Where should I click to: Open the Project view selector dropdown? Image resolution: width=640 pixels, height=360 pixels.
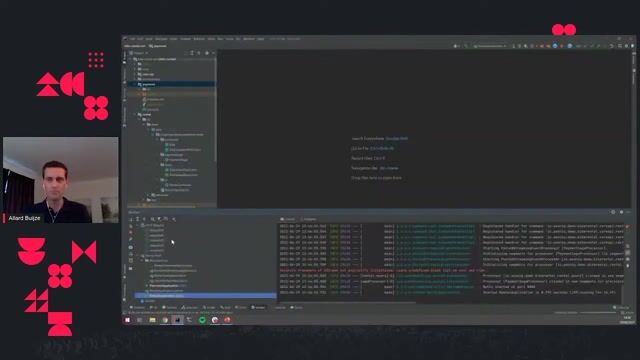coord(139,53)
